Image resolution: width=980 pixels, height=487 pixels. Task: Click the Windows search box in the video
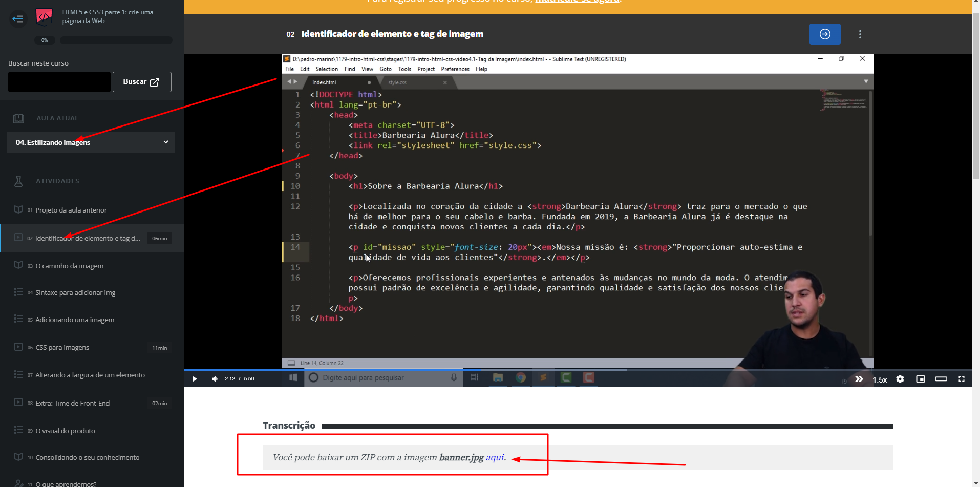tap(384, 378)
